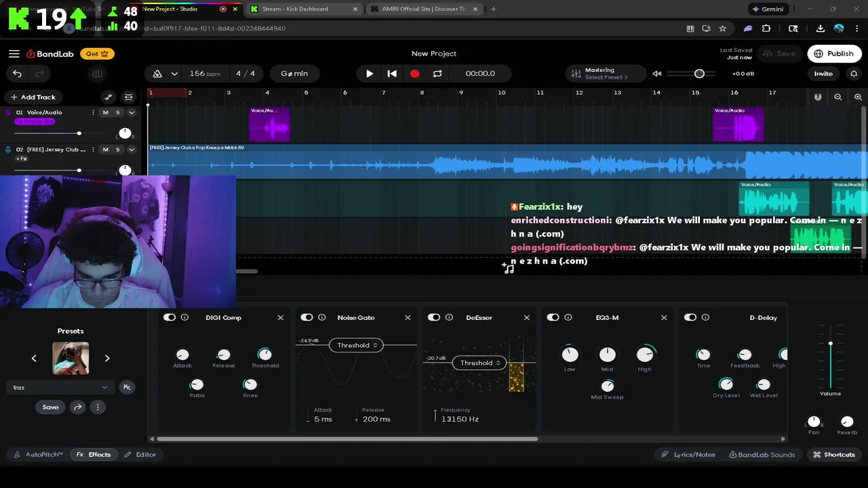Solo the 01 Voice/Audio track
The height and width of the screenshot is (488, 868).
click(x=117, y=113)
